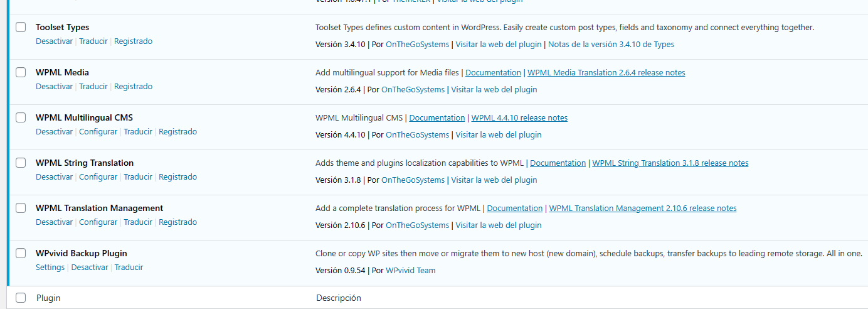Click Traducir under WPML Media
Viewport: 868px width, 309px height.
[93, 87]
